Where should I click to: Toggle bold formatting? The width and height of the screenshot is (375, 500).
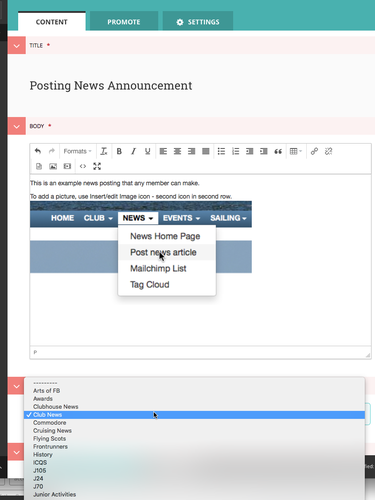pyautogui.click(x=119, y=151)
